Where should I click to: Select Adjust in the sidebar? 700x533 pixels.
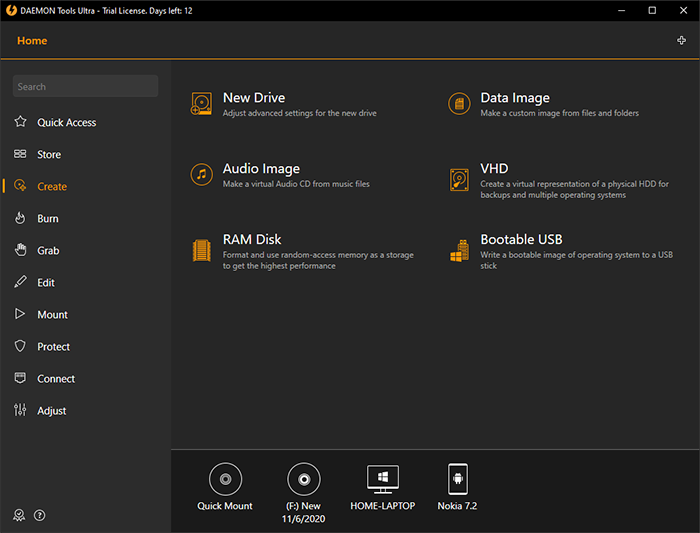(52, 411)
